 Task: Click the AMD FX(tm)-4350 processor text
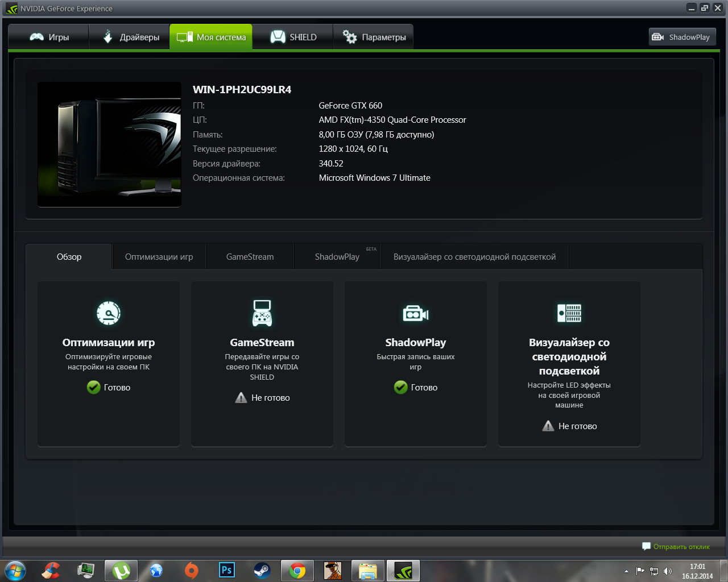tap(392, 120)
